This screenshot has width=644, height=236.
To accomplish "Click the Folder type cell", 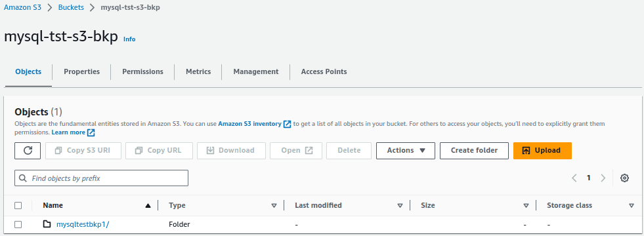I will pyautogui.click(x=179, y=224).
